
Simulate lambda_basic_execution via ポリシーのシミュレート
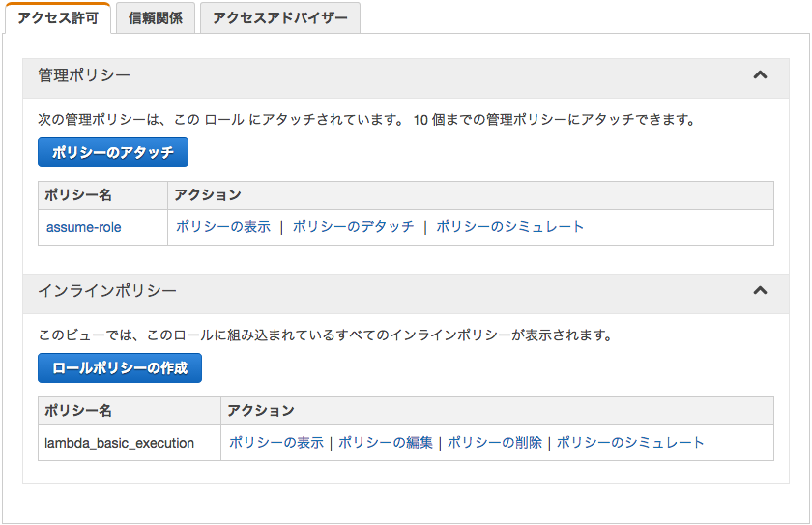[630, 442]
